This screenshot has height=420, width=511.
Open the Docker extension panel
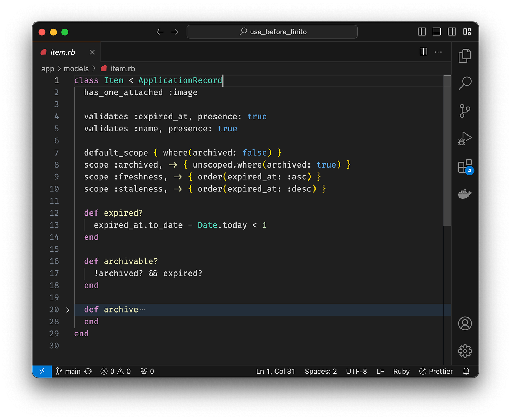[x=465, y=194]
